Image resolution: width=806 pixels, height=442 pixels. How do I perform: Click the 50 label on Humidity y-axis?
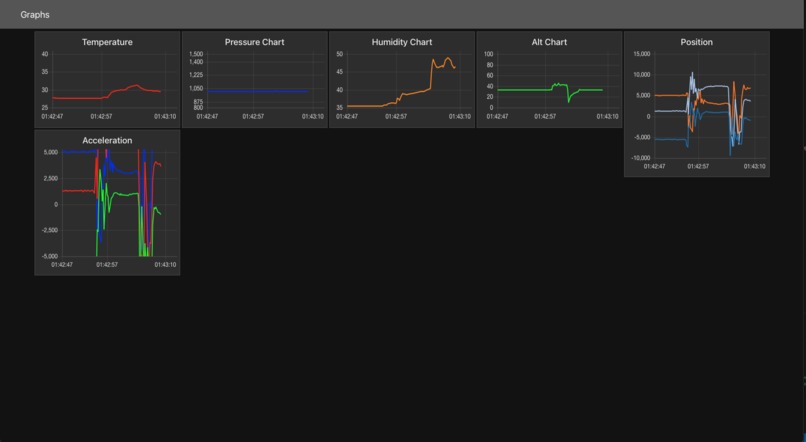click(339, 54)
